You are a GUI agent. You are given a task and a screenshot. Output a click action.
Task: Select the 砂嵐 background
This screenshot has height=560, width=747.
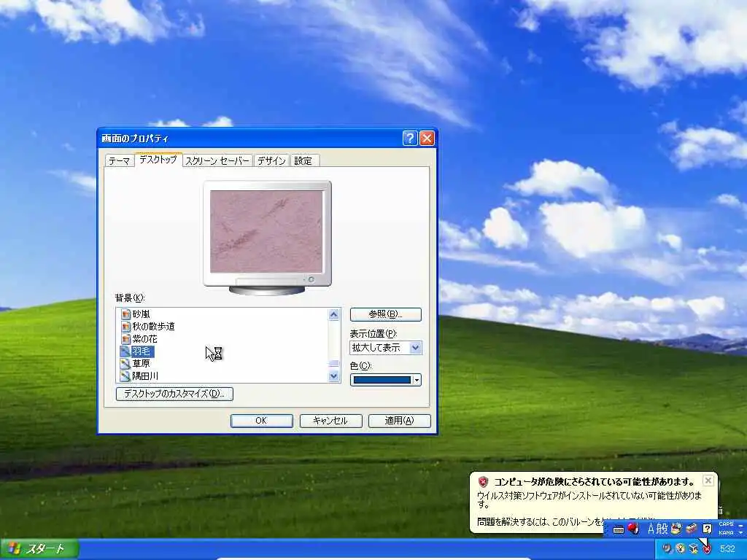[141, 314]
